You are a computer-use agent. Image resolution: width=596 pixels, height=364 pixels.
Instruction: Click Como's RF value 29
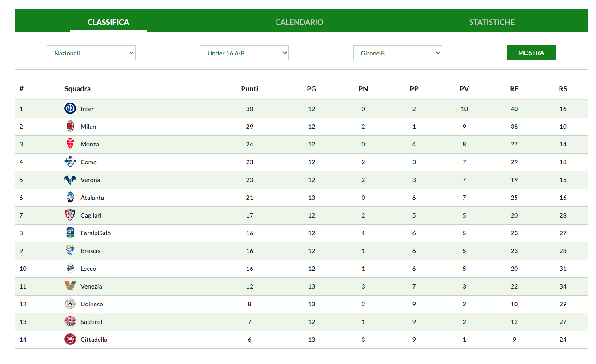[x=514, y=162]
